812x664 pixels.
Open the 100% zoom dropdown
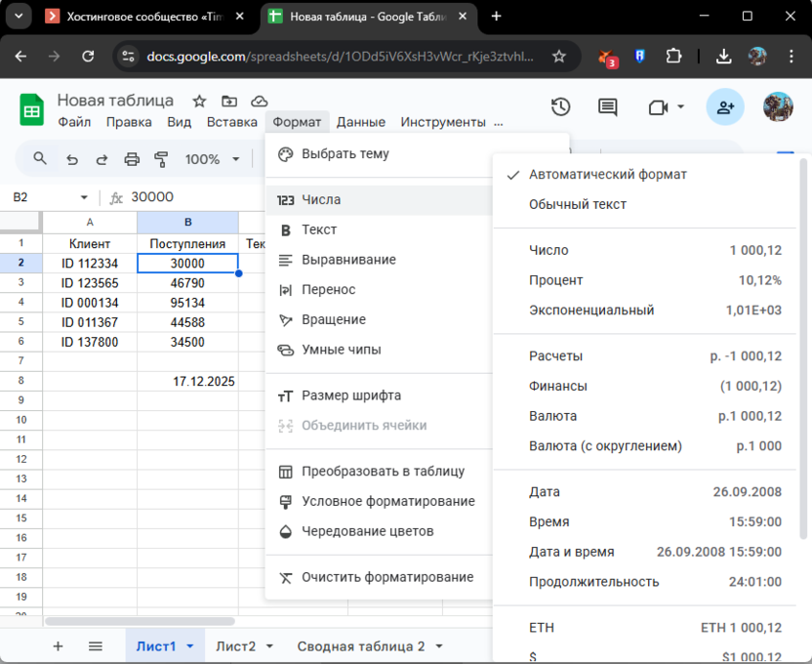[212, 159]
